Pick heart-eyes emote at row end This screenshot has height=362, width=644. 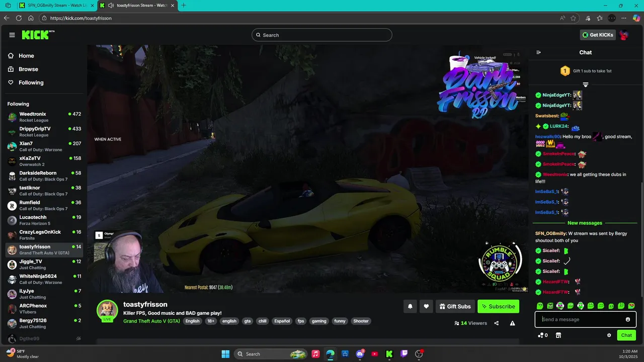[x=631, y=306]
